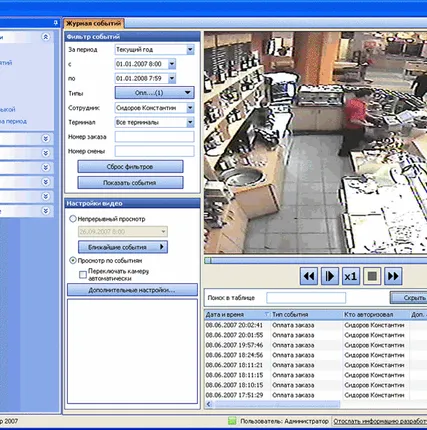The height and width of the screenshot is (430, 427).
Task: Click the step-forward play button
Action: tap(330, 276)
